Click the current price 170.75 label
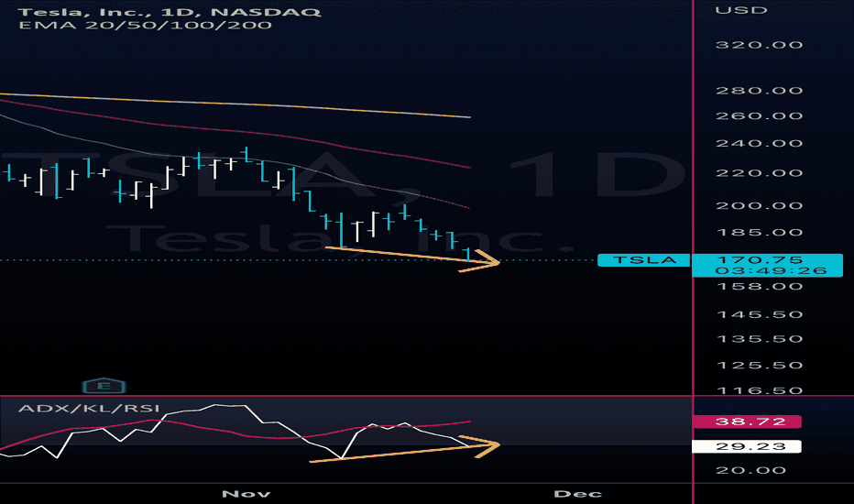Screen dimensions: 854x504 click(x=760, y=259)
